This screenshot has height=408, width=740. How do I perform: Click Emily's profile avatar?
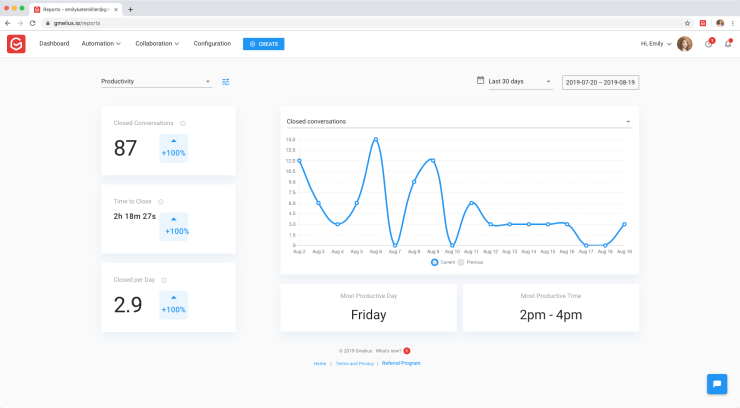[x=684, y=44]
